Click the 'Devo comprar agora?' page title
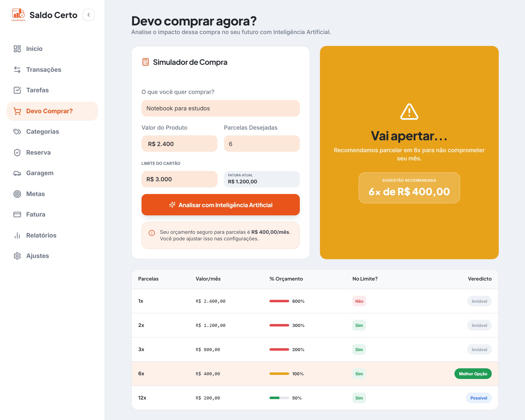This screenshot has width=525, height=420. point(194,21)
